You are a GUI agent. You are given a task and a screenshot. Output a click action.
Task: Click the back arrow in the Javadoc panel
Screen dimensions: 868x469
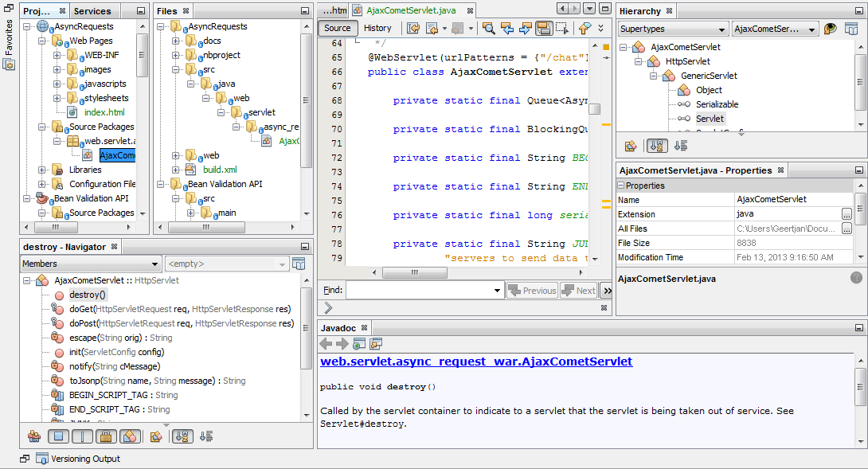tap(326, 344)
